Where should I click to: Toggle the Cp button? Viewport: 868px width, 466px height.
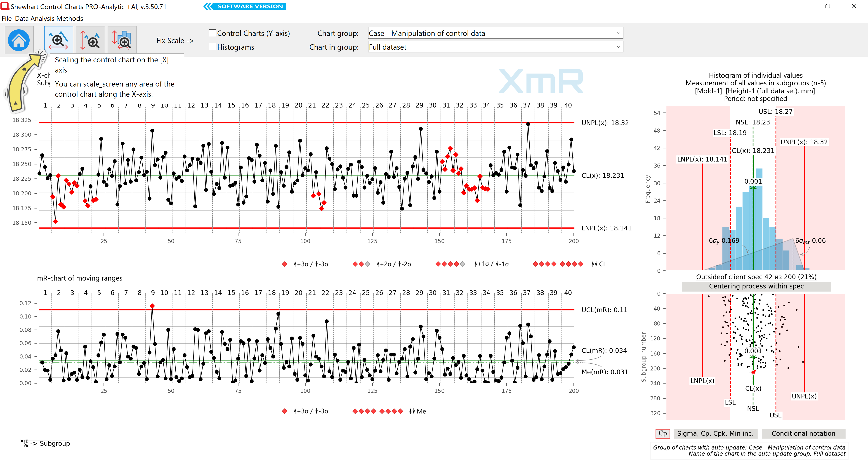[x=663, y=433]
